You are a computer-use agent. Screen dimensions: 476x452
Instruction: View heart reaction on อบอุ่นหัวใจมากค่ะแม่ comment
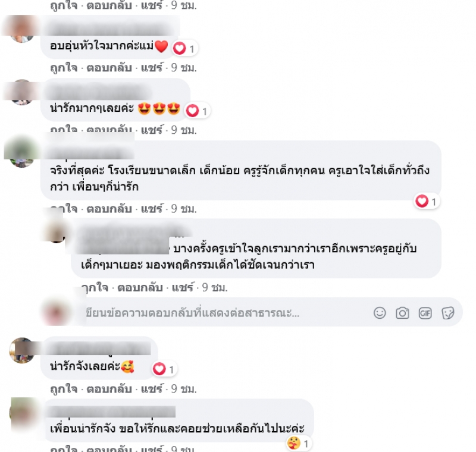point(184,48)
